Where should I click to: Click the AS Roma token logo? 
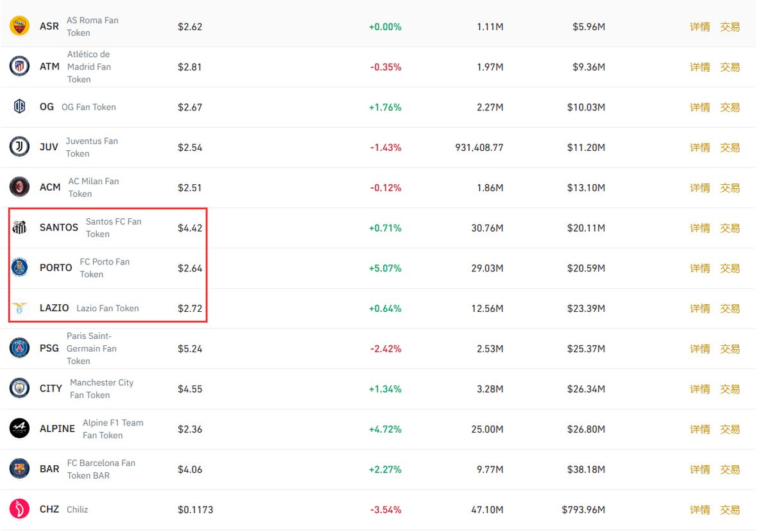[x=19, y=26]
